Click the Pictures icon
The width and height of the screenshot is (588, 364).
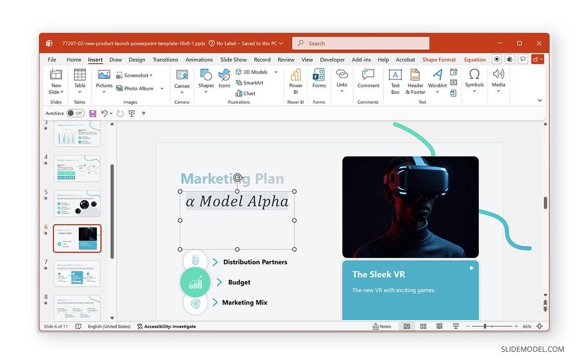pyautogui.click(x=104, y=75)
